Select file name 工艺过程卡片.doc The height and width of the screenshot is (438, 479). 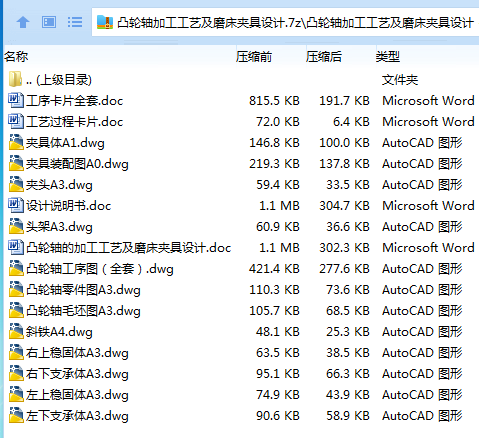(x=75, y=122)
